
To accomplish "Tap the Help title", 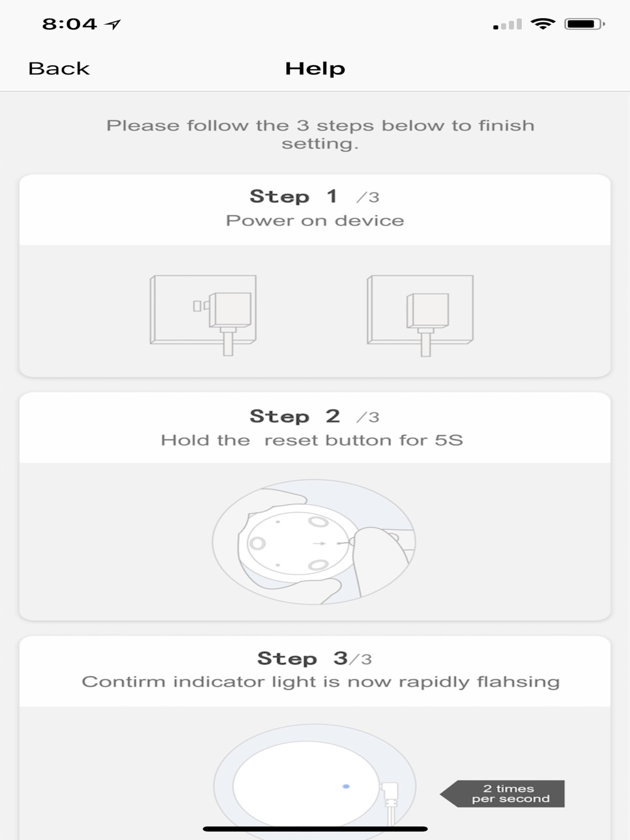I will point(315,68).
